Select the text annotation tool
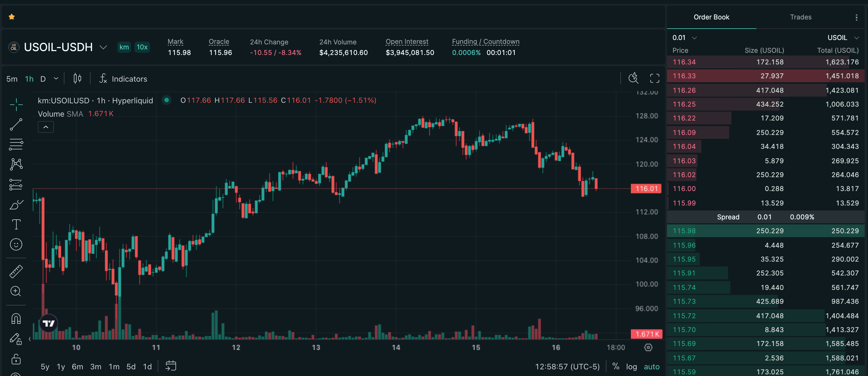Viewport: 868px width, 376px height. (16, 224)
